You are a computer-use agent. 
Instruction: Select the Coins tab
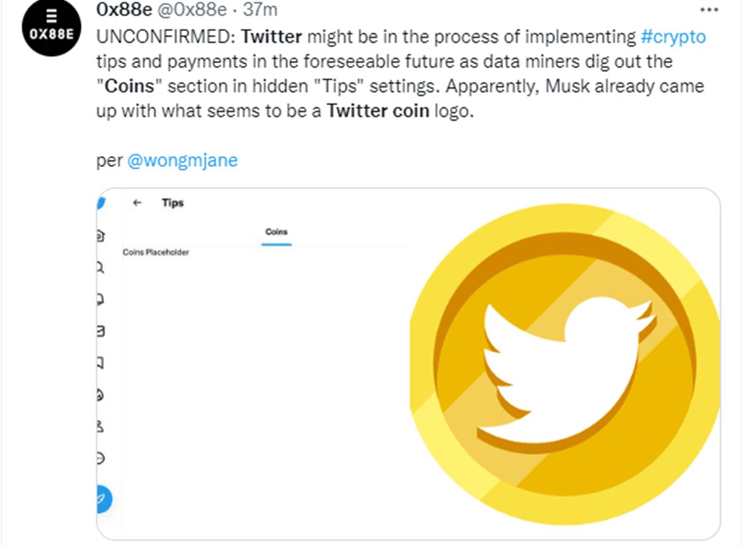277,232
